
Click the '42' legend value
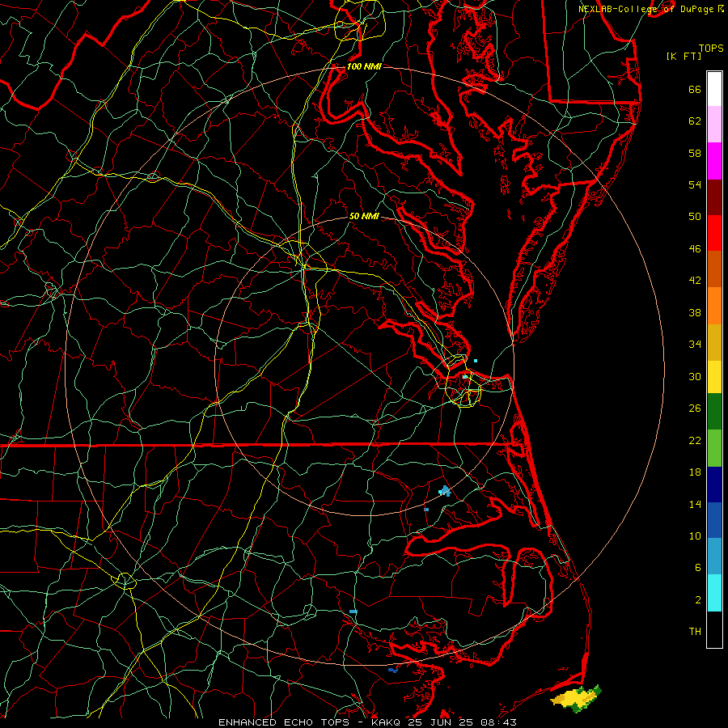(x=695, y=281)
